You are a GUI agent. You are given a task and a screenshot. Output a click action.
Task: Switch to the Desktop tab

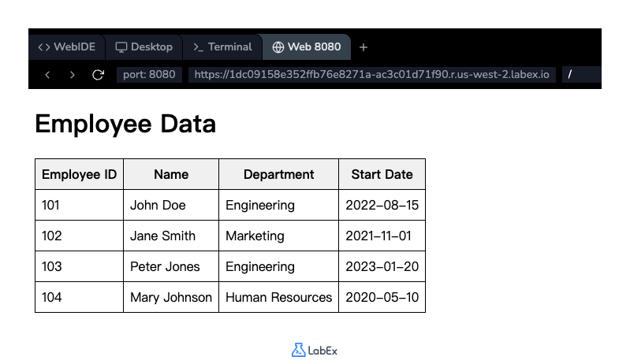pos(144,47)
